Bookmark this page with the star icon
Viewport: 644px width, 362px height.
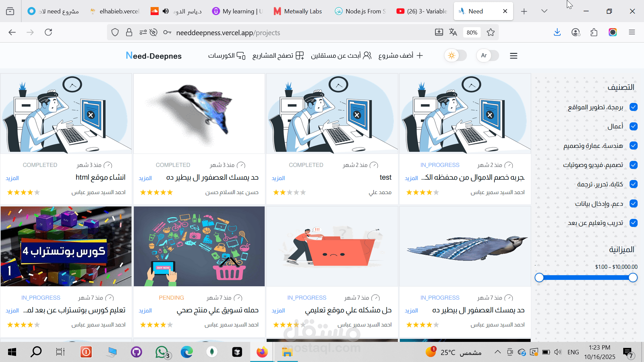[491, 32]
